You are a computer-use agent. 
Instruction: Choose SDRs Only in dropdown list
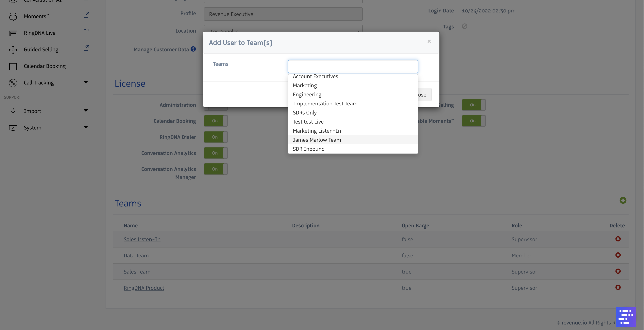(304, 112)
